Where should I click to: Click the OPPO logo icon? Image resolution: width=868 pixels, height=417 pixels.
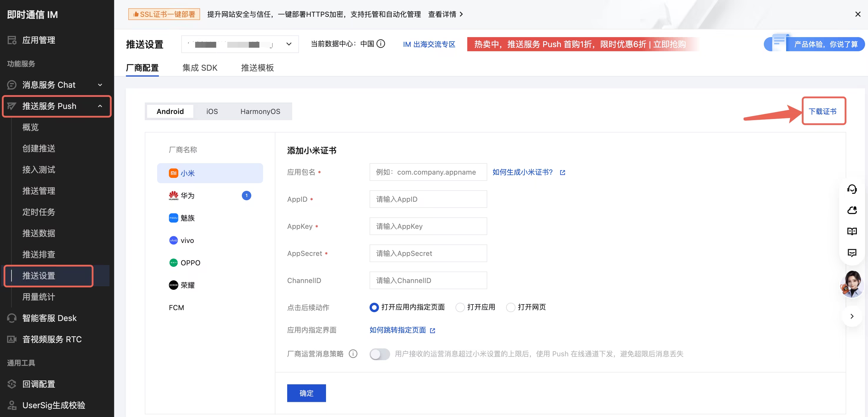point(173,262)
